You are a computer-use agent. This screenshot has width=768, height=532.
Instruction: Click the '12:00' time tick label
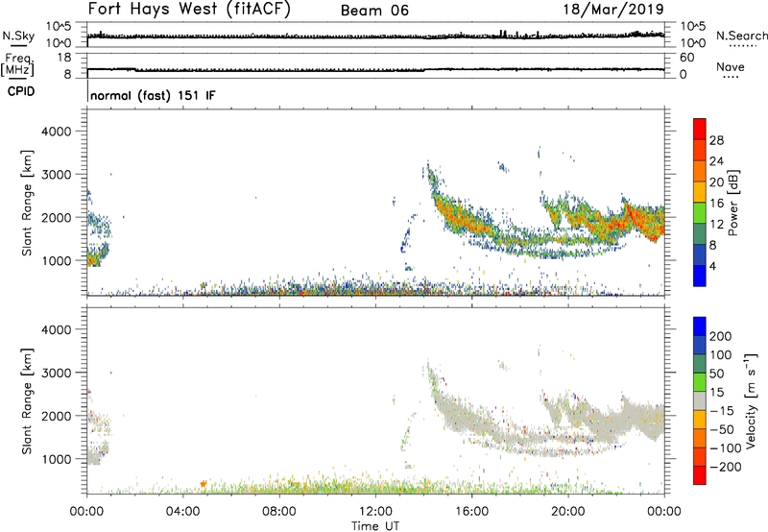coord(375,512)
